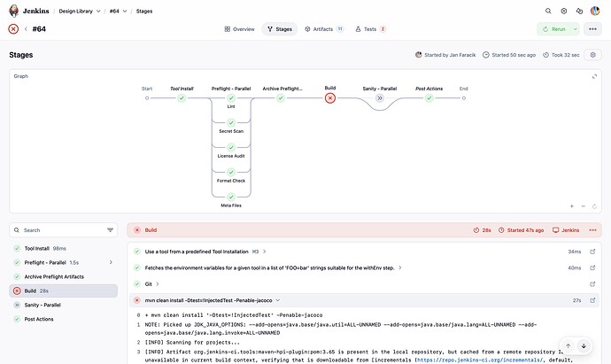Open Git step log in new window
This screenshot has width=611, height=364.
(592, 284)
